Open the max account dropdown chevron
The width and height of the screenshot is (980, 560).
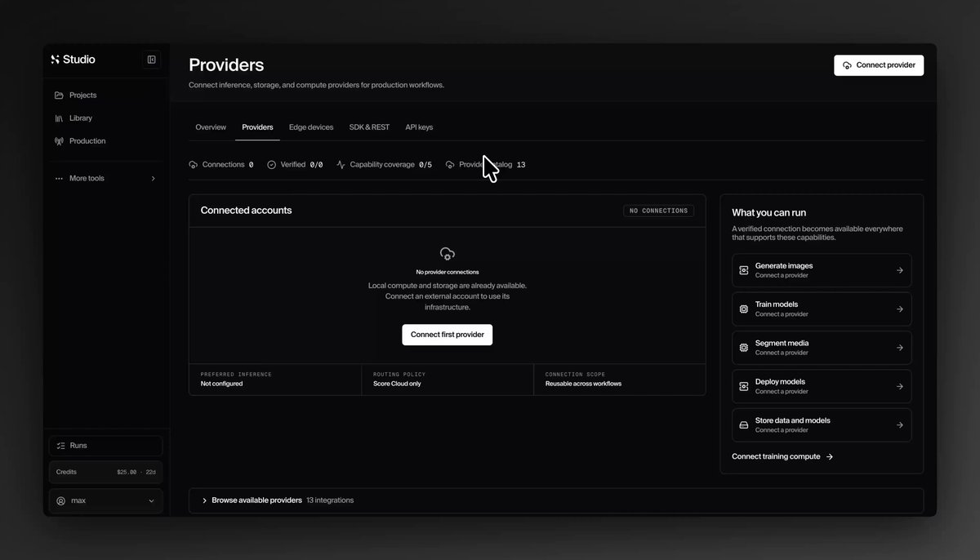tap(151, 500)
